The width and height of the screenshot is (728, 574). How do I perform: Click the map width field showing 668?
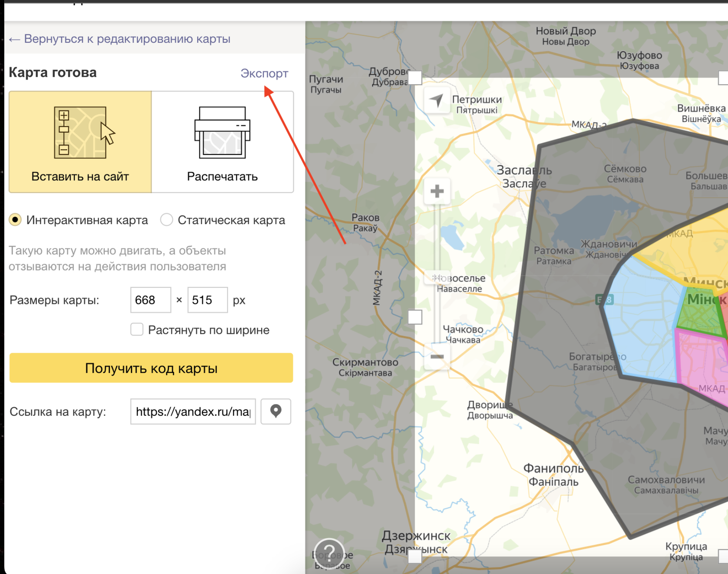click(150, 300)
